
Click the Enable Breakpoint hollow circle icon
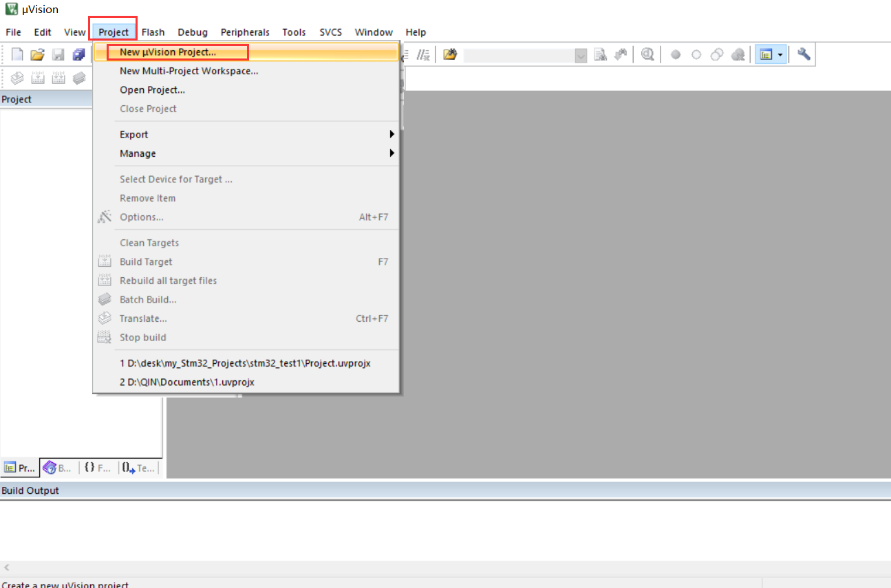(696, 54)
